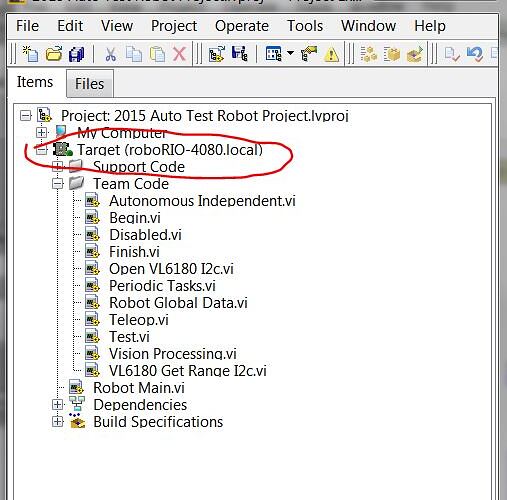Click the Team Code folder icon
The height and width of the screenshot is (500, 507).
tap(77, 183)
